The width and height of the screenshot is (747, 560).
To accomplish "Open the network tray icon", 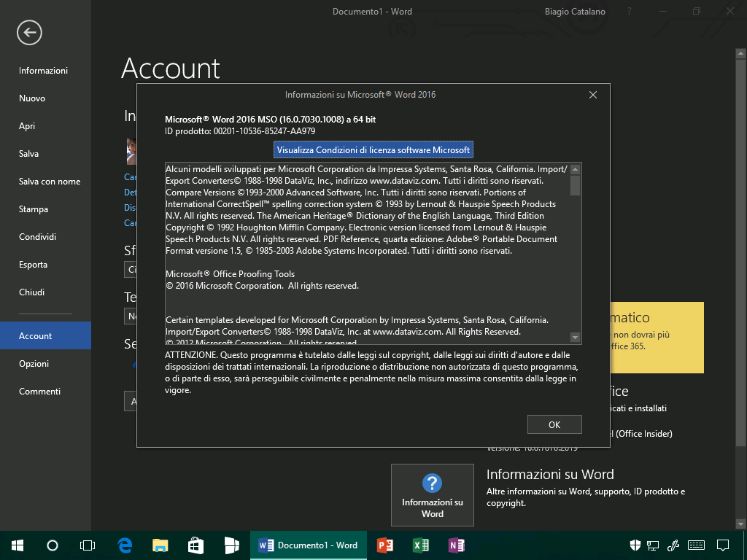I will (653, 545).
